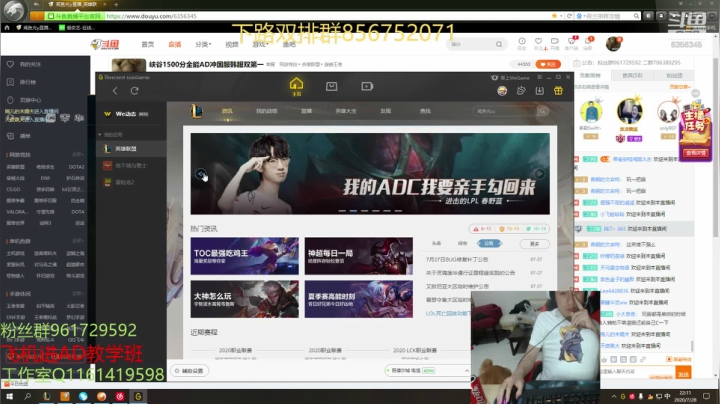Open the WeGame title bar menu icon

[540, 77]
